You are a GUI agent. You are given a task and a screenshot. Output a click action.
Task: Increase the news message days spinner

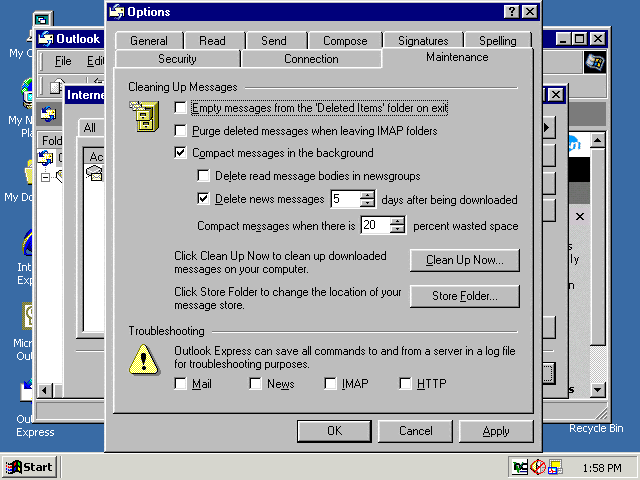pyautogui.click(x=367, y=195)
